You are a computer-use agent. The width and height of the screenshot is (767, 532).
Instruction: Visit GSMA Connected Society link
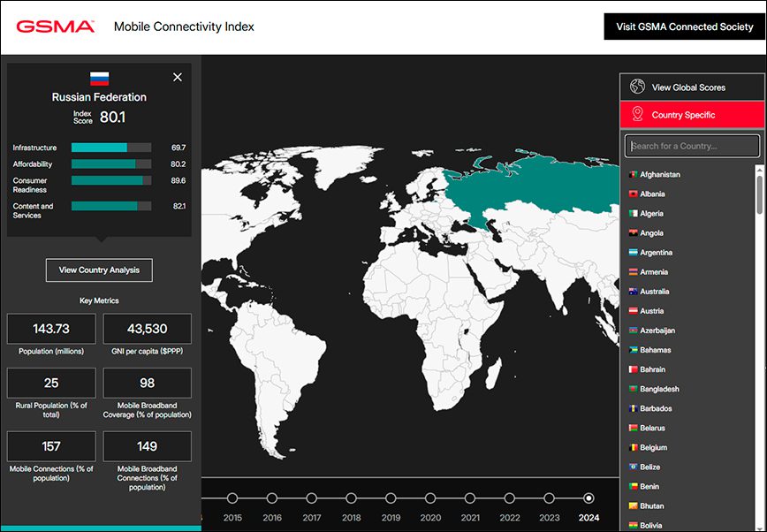pos(684,27)
